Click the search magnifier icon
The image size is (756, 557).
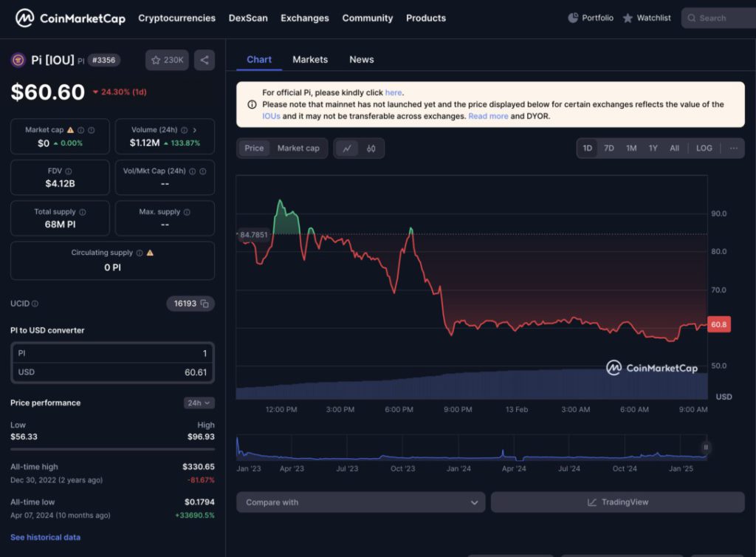(x=691, y=18)
